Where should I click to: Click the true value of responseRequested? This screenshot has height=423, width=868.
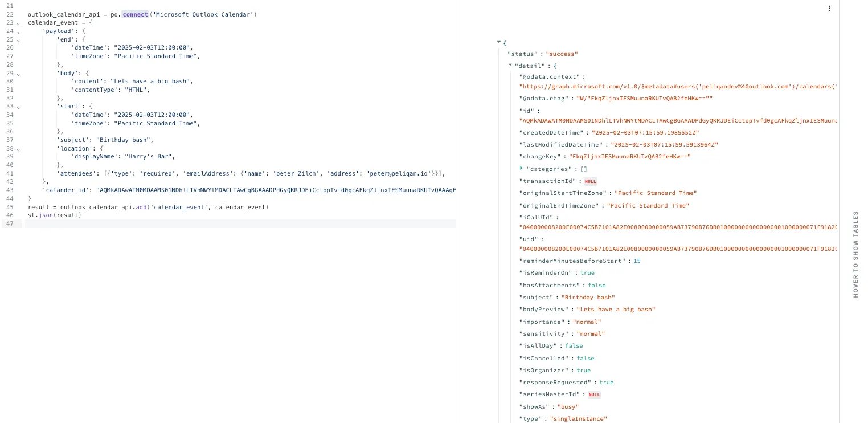pyautogui.click(x=606, y=383)
